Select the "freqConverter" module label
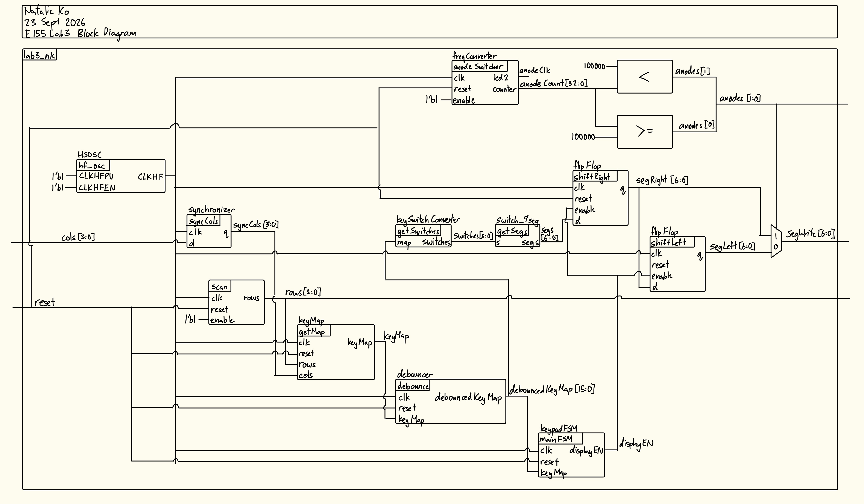 (475, 56)
